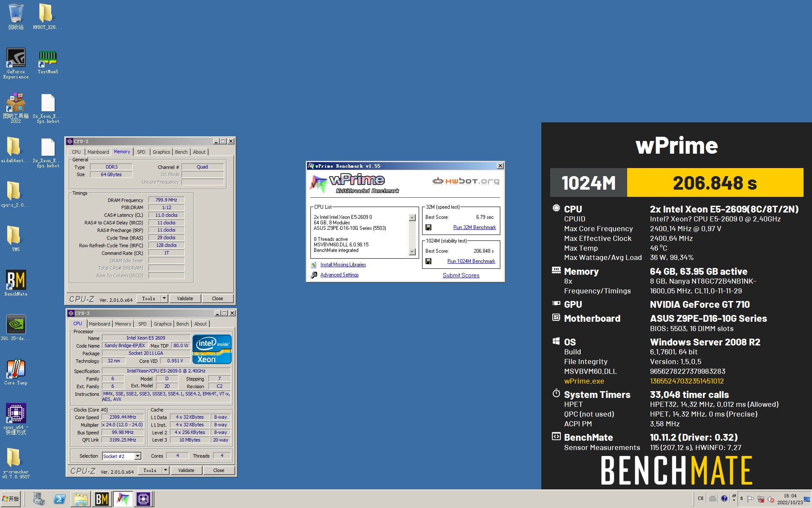Image resolution: width=812 pixels, height=508 pixels.
Task: Launch BenchMate from the desktop shortcut
Action: point(16,283)
